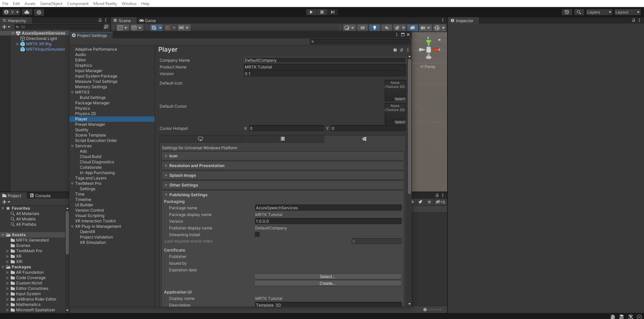Viewport: 644px width, 319px height.
Task: Open OpenXR settings page
Action: click(x=88, y=232)
